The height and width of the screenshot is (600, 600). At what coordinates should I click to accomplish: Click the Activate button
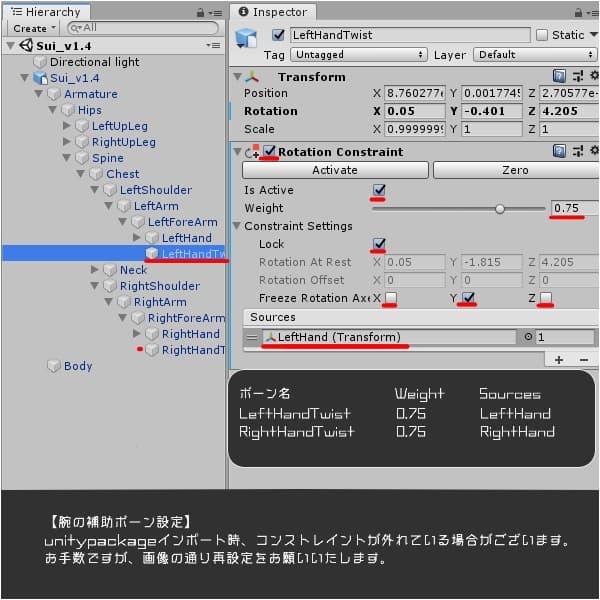335,170
